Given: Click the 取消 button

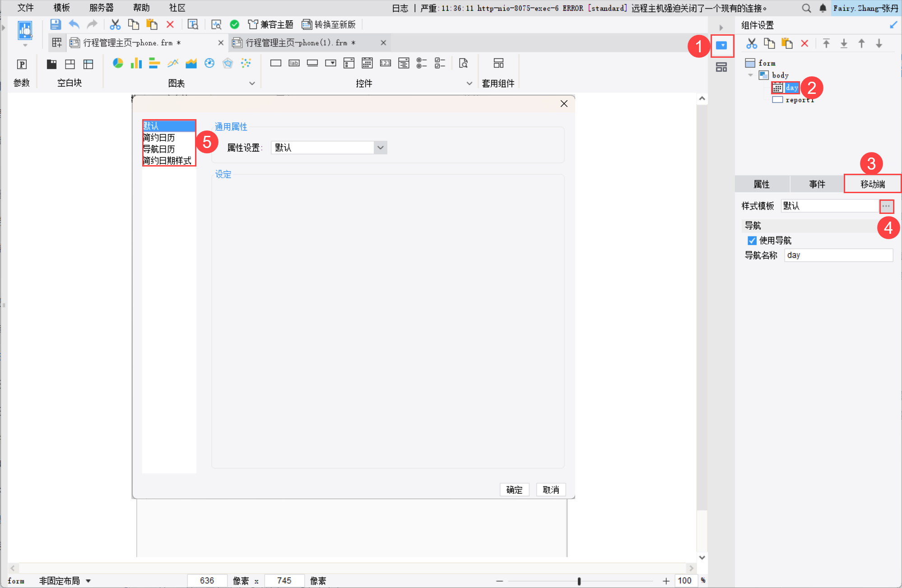Looking at the screenshot, I should (551, 490).
